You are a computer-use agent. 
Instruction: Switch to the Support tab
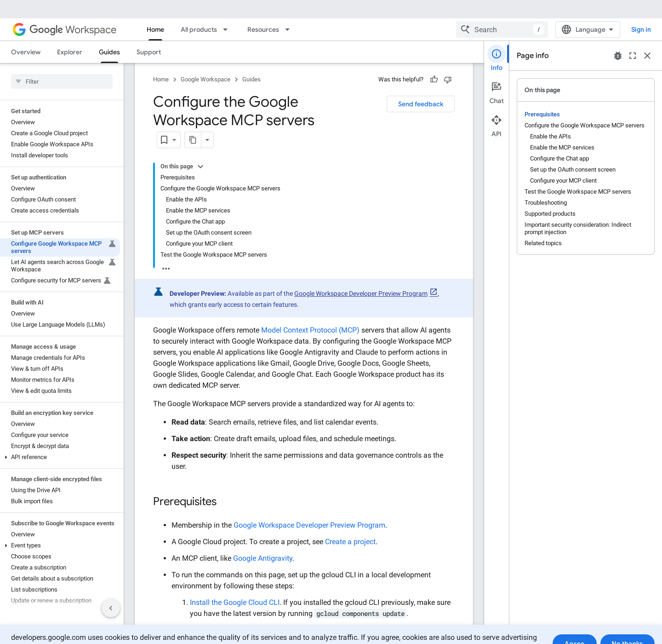pyautogui.click(x=148, y=52)
